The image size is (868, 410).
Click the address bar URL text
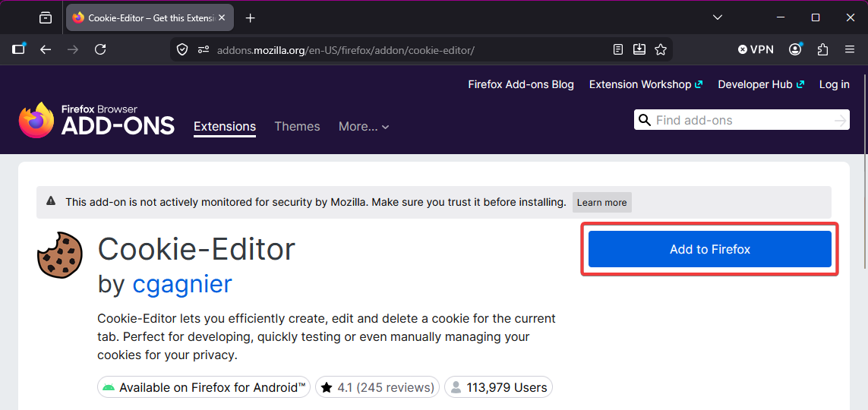(346, 50)
